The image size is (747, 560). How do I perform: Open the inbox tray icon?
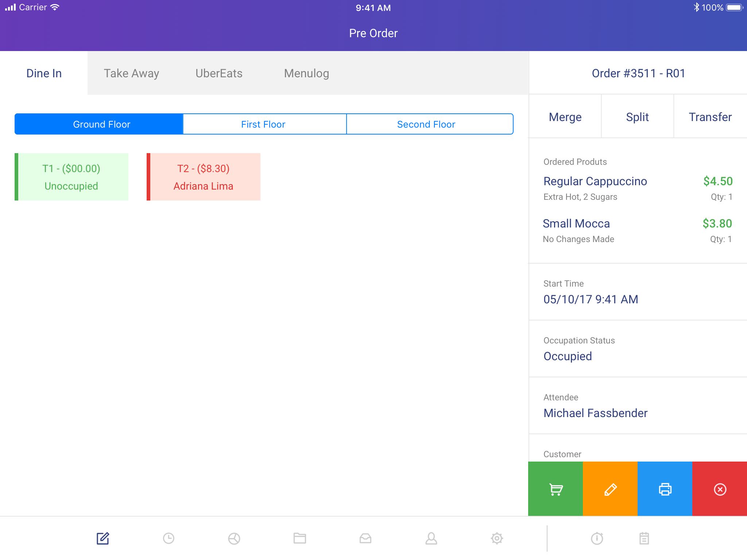point(365,538)
